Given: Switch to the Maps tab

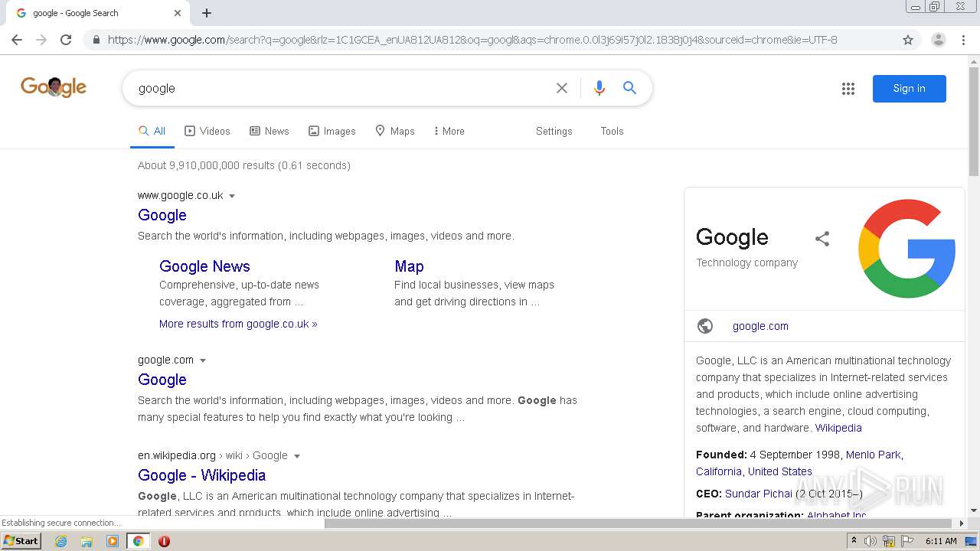Looking at the screenshot, I should [x=395, y=131].
